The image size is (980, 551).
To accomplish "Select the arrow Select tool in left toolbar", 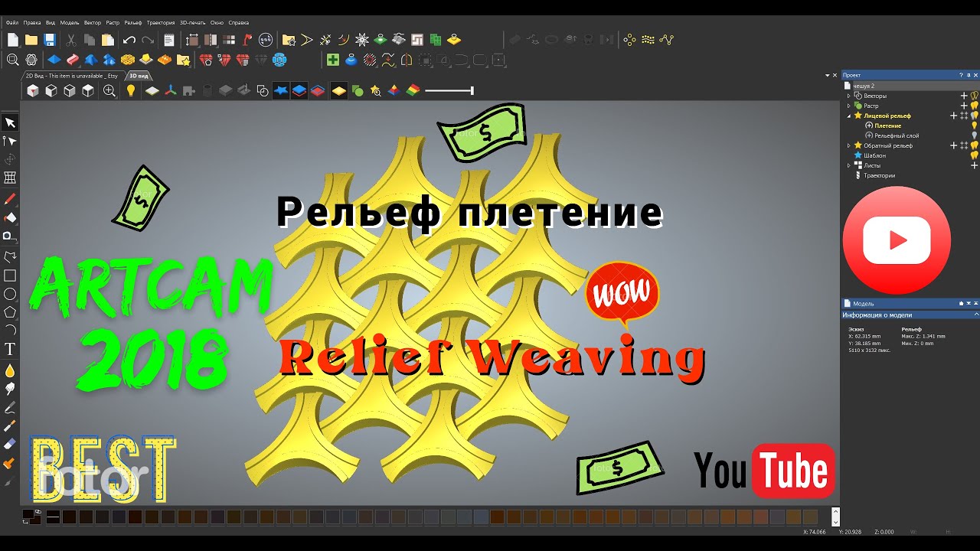I will (x=10, y=122).
